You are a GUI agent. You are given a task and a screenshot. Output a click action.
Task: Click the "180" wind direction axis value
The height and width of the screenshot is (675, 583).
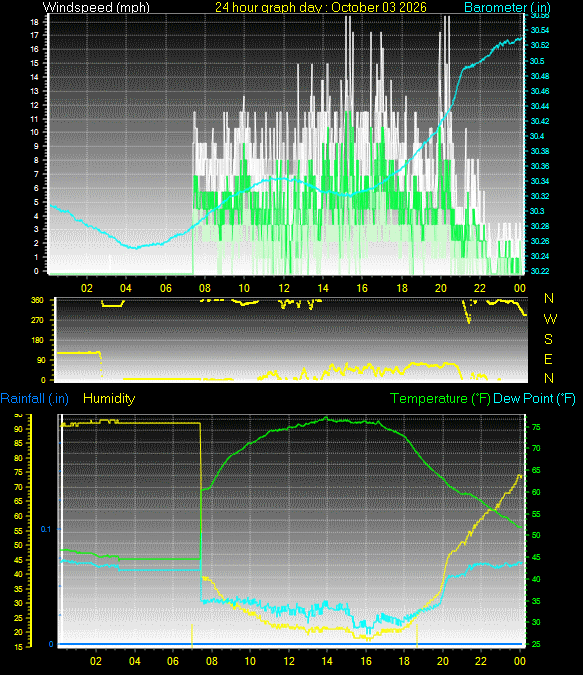(x=37, y=340)
